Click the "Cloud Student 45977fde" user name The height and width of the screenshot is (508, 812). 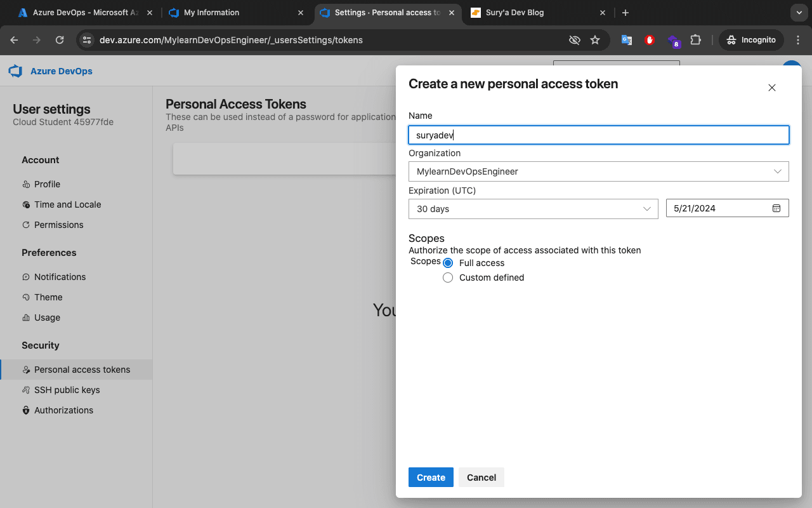tap(63, 122)
